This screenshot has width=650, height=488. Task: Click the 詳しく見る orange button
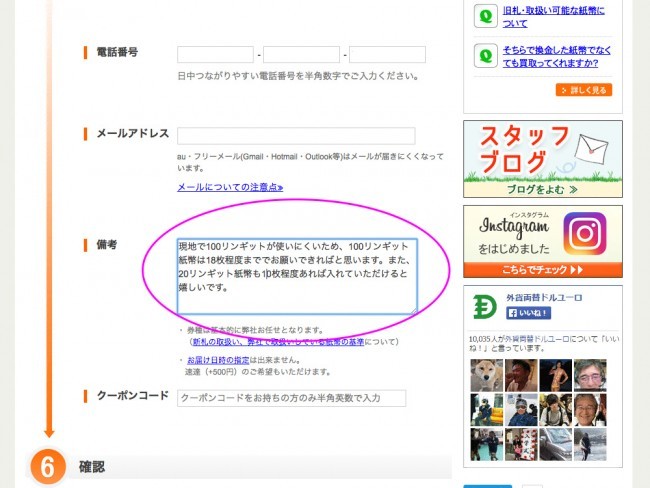584,90
